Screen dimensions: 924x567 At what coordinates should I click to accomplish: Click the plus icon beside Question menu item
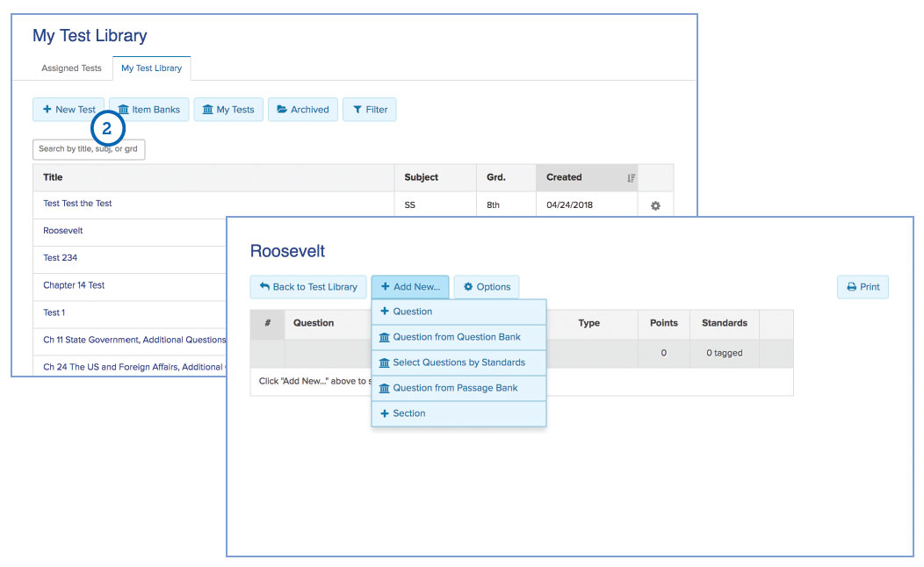click(384, 311)
